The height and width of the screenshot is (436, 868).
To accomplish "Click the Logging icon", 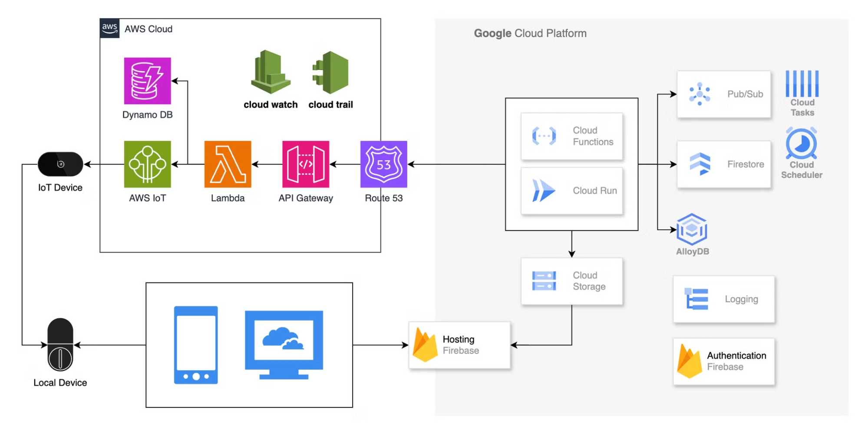I will [696, 299].
